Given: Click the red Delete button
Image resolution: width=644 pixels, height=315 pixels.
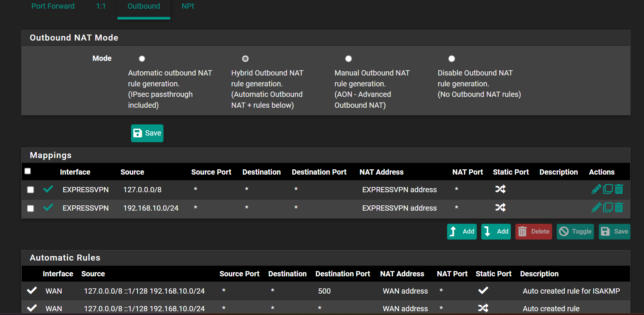Looking at the screenshot, I should [x=533, y=231].
